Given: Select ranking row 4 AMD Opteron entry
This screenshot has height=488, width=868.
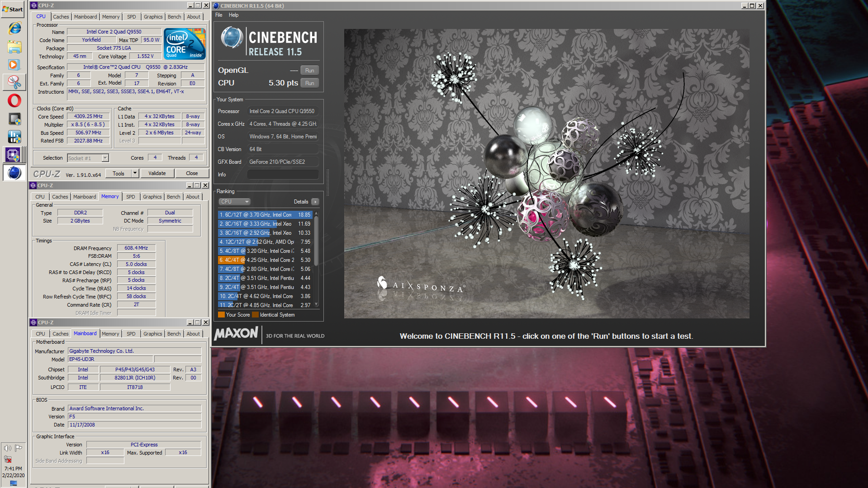Looking at the screenshot, I should [x=265, y=242].
